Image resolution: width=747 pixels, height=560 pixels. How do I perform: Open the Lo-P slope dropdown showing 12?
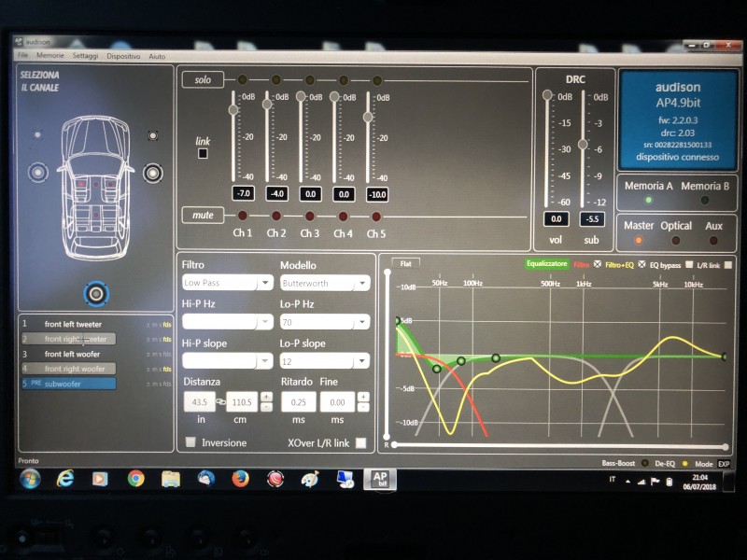(325, 361)
